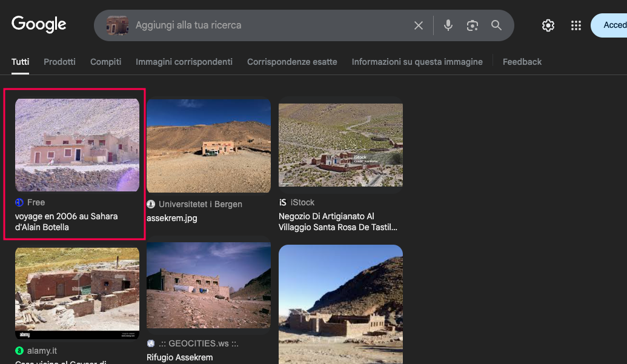
Task: Switch to Immagini corrispondenti tab
Action: [x=184, y=62]
